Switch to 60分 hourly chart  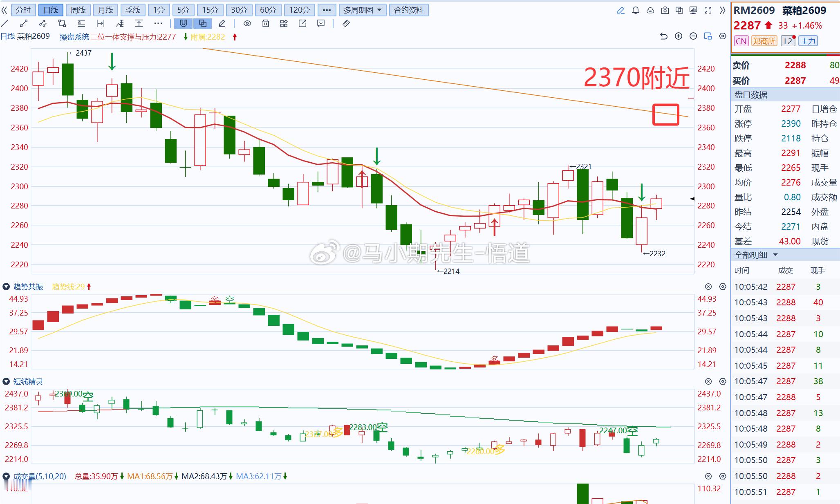click(268, 10)
